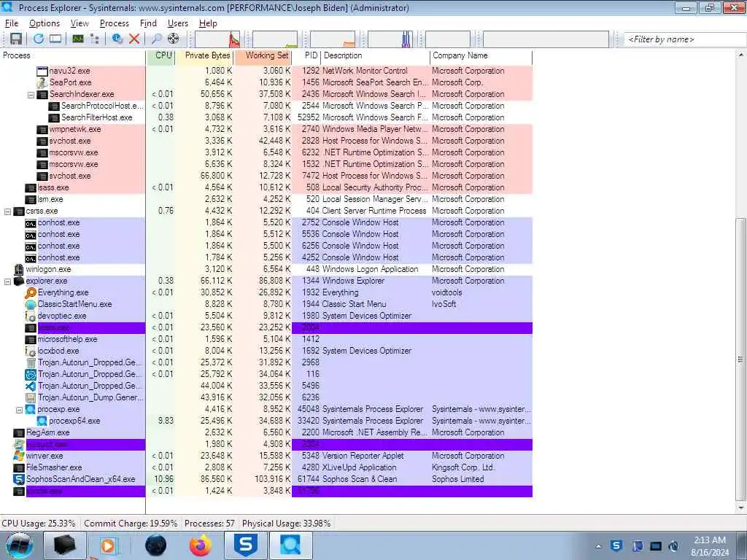Viewport: 747px width, 560px height.
Task: Click the vertical scrollbar thumb
Action: click(740, 360)
